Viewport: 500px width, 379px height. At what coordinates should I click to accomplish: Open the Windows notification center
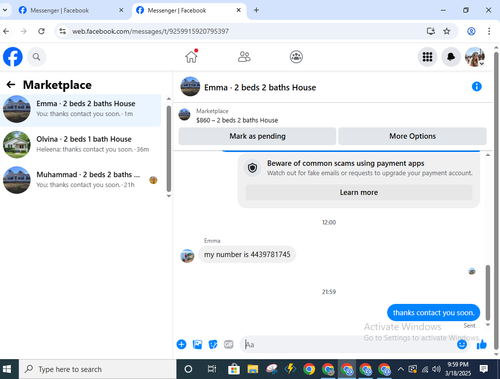pyautogui.click(x=484, y=369)
